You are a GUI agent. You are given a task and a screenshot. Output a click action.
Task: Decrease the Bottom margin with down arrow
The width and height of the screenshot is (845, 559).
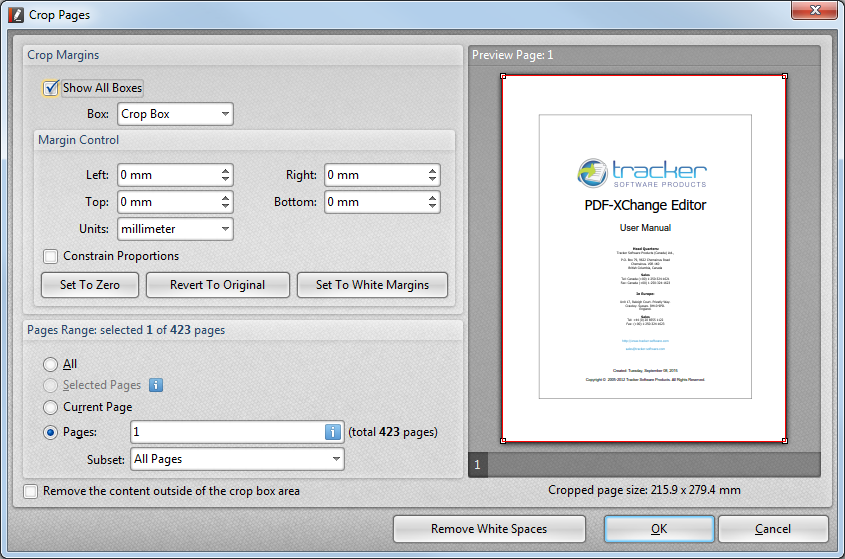(x=432, y=207)
